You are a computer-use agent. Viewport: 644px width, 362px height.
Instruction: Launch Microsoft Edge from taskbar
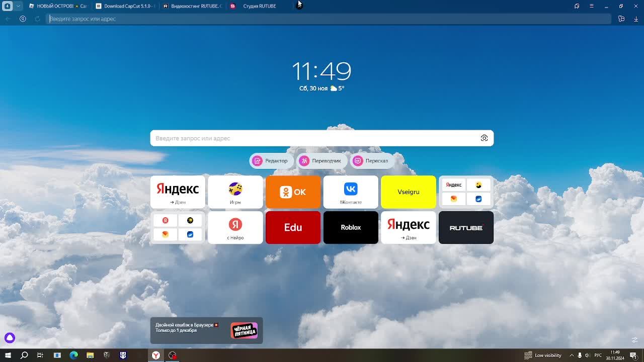73,355
